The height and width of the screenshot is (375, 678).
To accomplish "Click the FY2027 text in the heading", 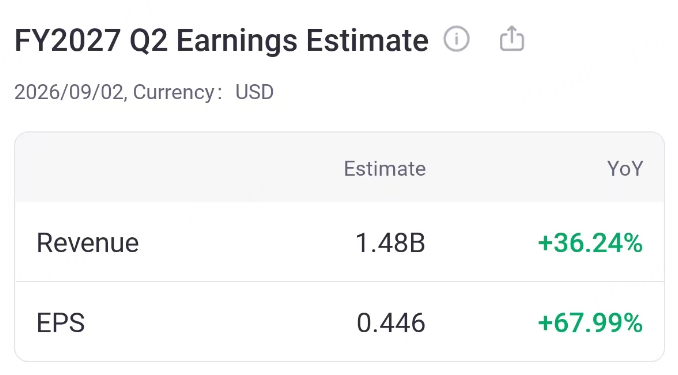I will coord(67,41).
